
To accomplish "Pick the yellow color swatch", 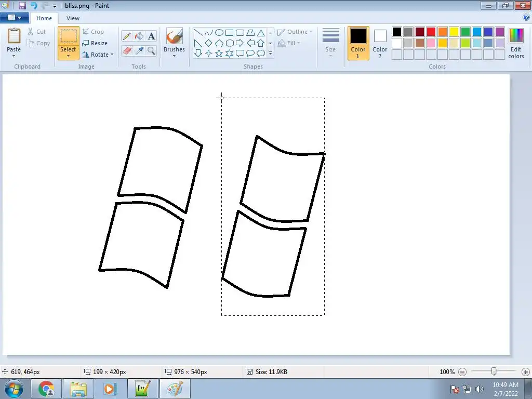I will 454,32.
